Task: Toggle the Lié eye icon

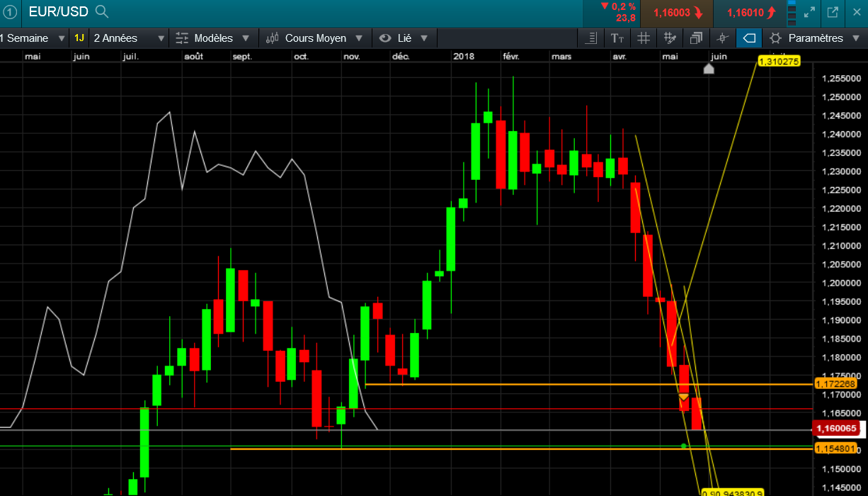Action: (x=386, y=38)
